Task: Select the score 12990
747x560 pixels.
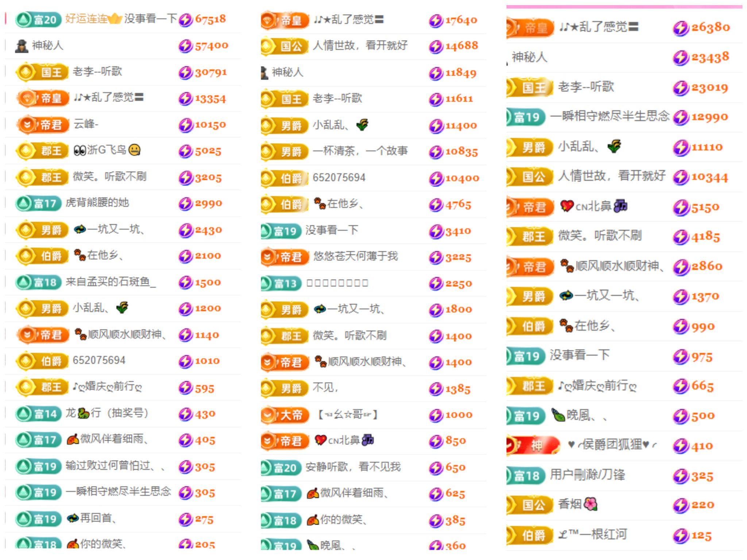Action: tap(709, 117)
